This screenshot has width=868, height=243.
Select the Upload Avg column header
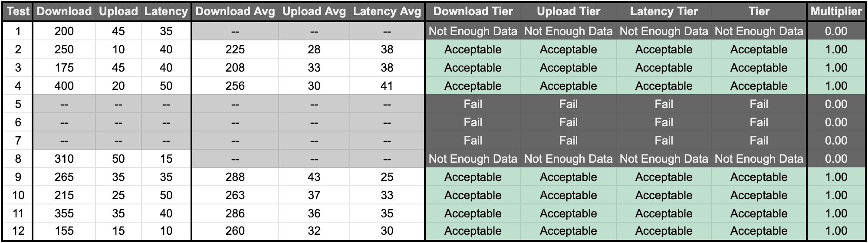pos(314,12)
